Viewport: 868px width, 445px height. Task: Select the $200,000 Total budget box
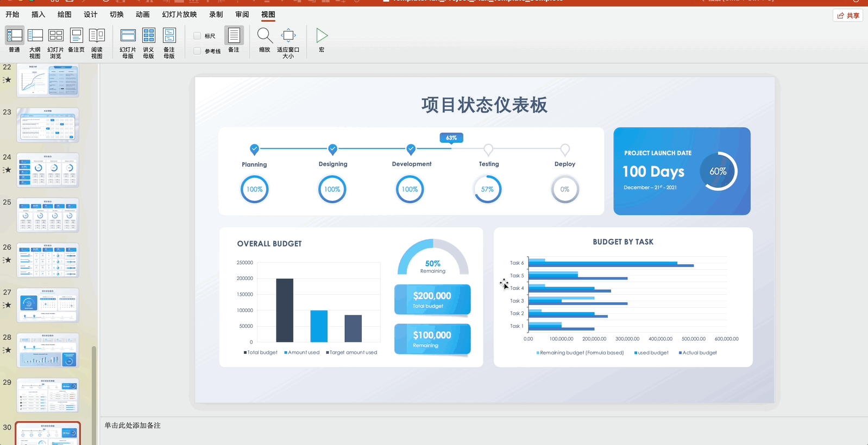[x=432, y=300]
